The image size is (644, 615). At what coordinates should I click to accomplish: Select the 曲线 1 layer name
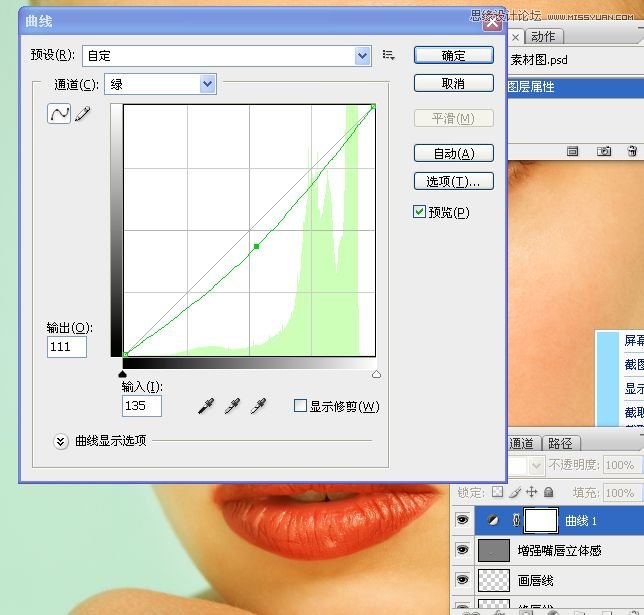pyautogui.click(x=580, y=521)
